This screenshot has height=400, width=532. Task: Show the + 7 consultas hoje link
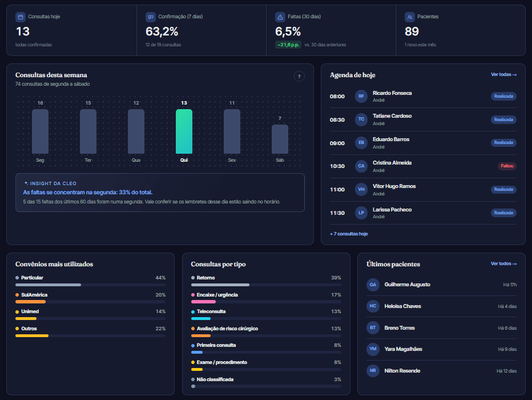349,234
